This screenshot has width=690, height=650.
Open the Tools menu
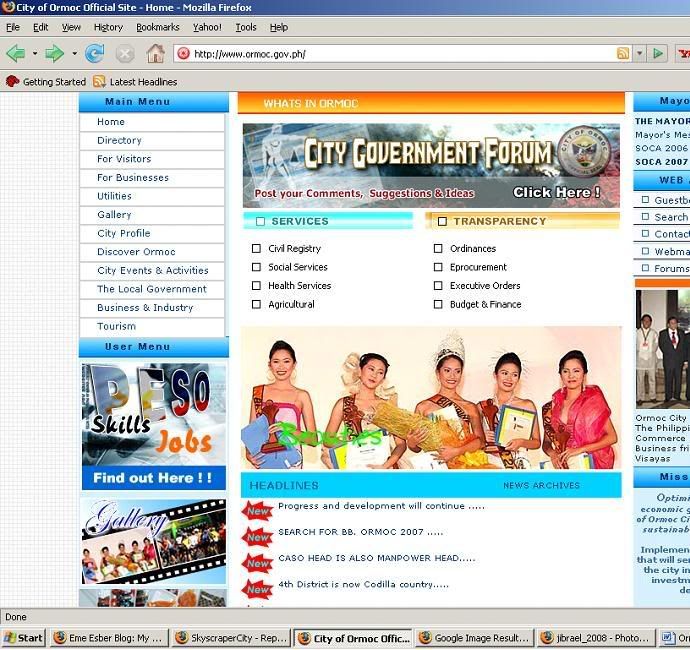[245, 27]
